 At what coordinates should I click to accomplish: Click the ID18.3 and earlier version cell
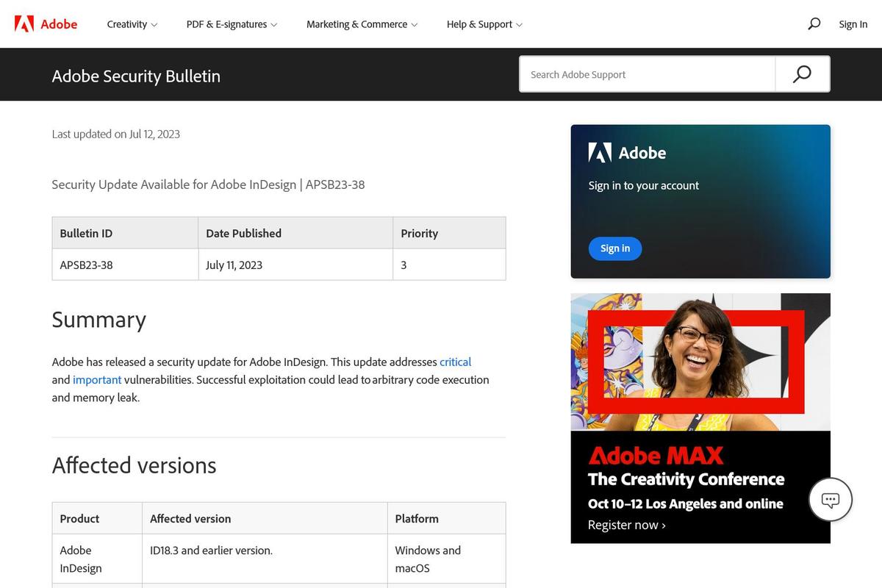click(x=265, y=559)
